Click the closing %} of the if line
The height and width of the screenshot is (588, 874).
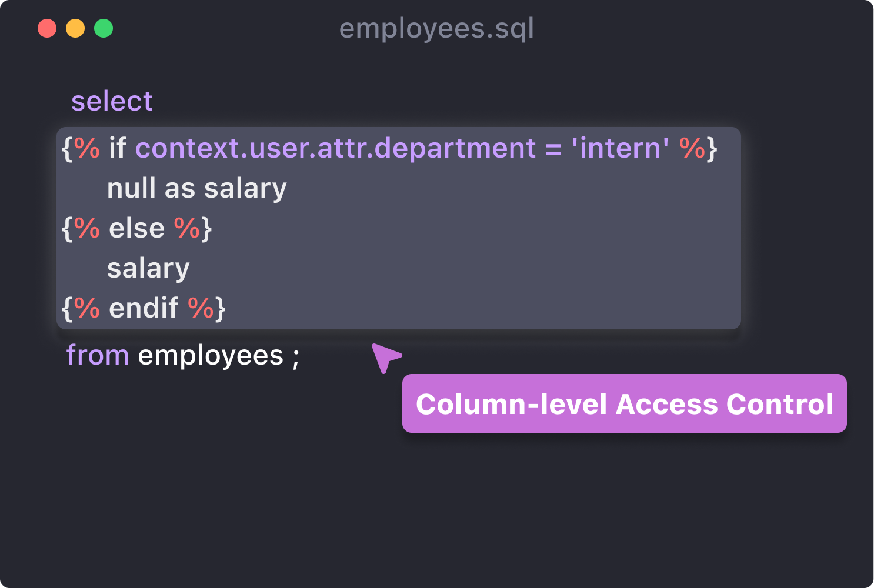pos(698,148)
